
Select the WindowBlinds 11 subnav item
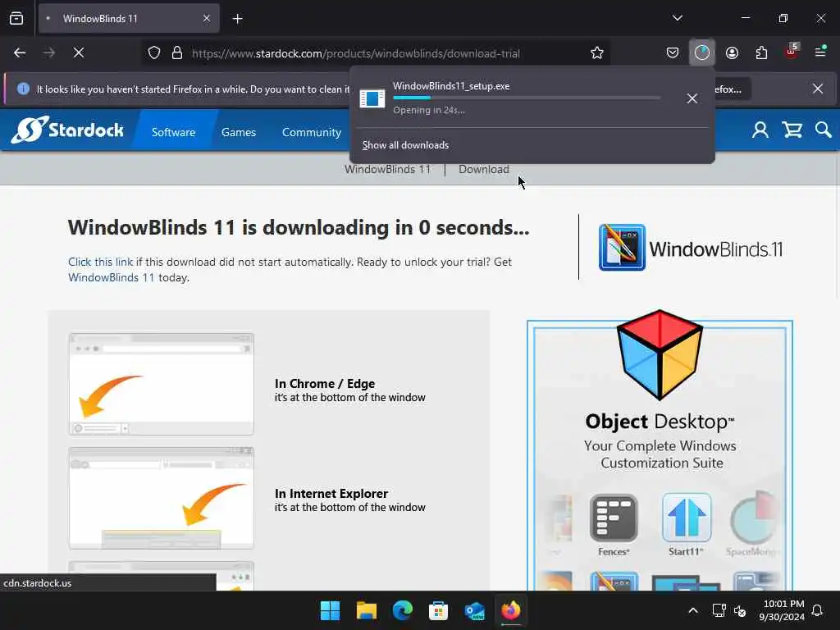[387, 169]
